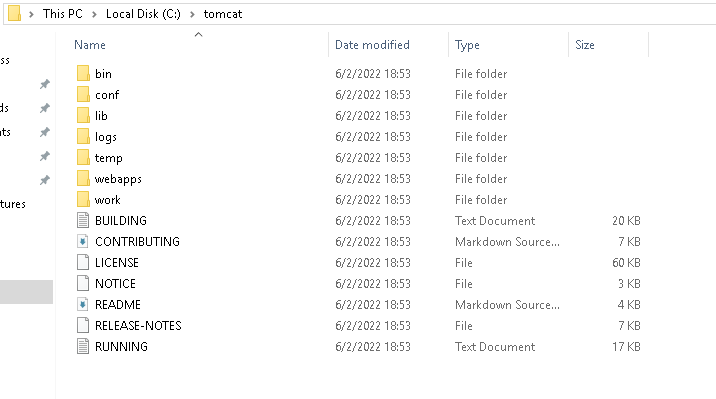This screenshot has width=716, height=399.
Task: Select the conf folder icon
Action: click(x=83, y=94)
